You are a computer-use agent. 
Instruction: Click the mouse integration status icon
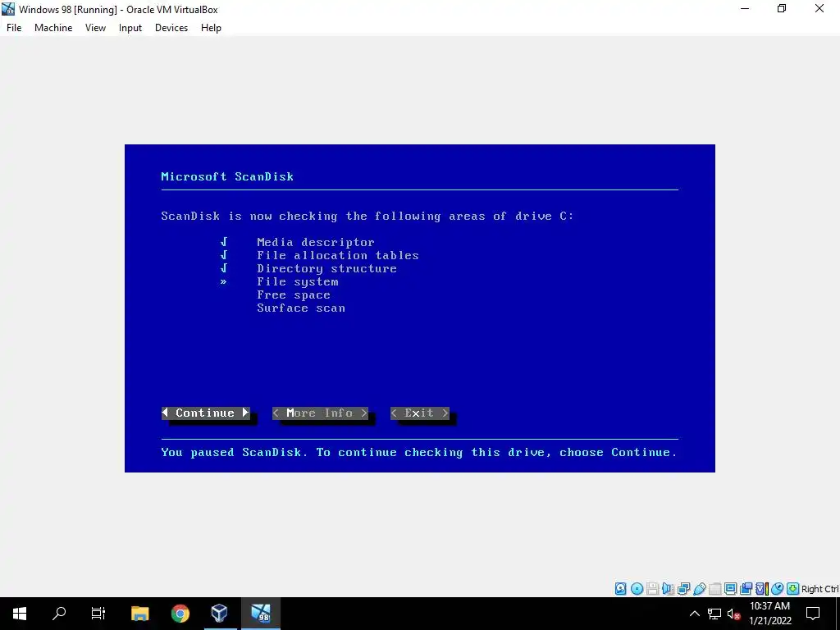coord(778,589)
